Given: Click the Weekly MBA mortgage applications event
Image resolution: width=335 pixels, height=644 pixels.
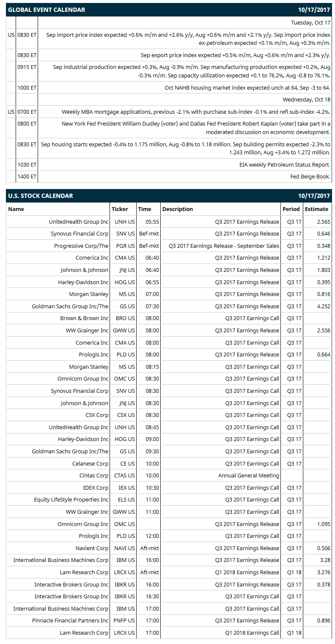Looking at the screenshot, I should click(x=196, y=112).
